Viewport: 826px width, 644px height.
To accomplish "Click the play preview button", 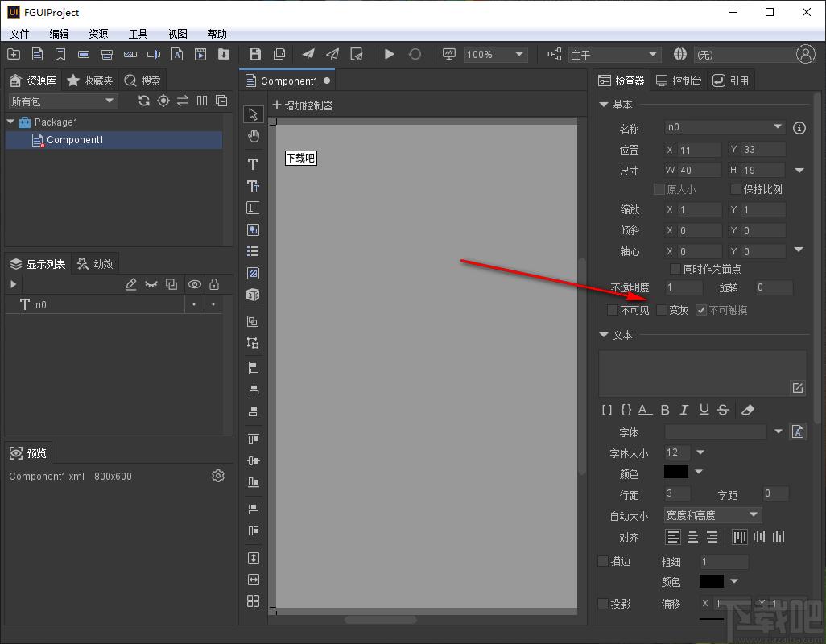I will coord(390,54).
